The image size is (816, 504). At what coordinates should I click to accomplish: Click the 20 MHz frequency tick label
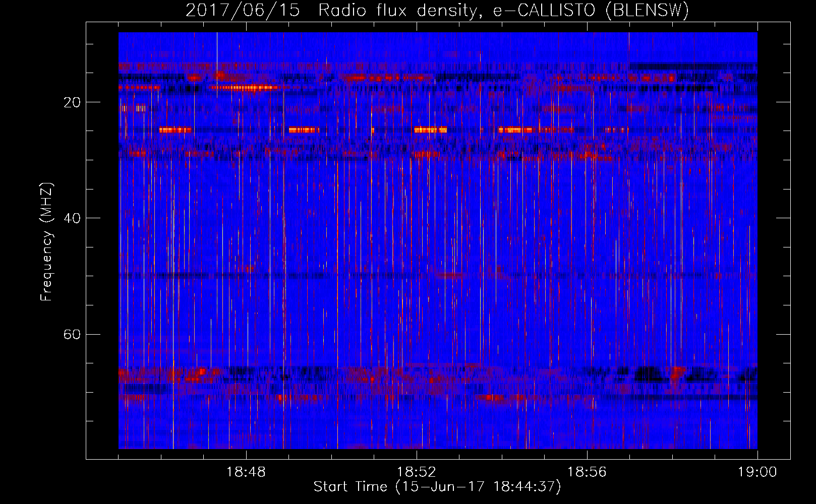(72, 102)
